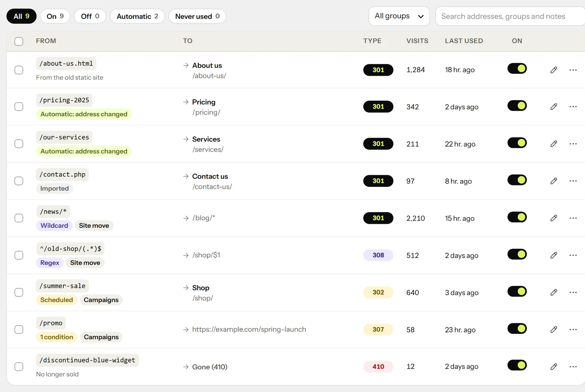The image size is (585, 392).
Task: Select the /about-us.html row checkbox
Action: 19,70
